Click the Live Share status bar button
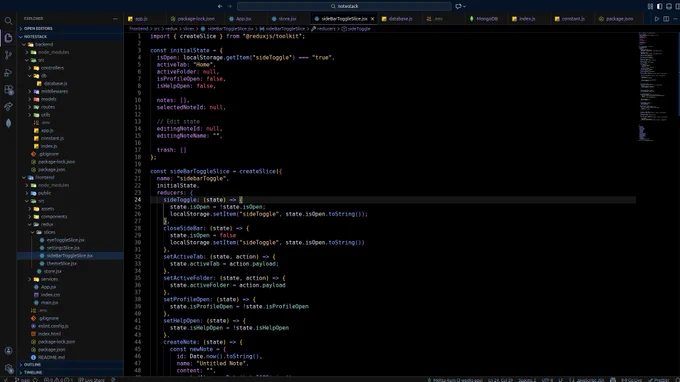 click(x=92, y=380)
